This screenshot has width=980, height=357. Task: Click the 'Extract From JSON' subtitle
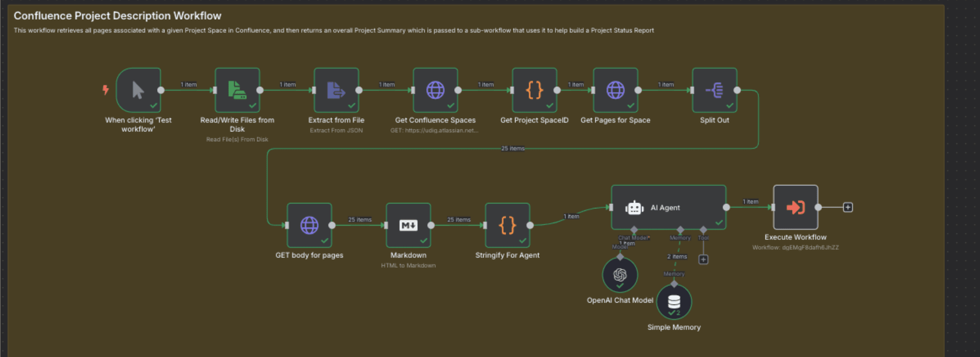pyautogui.click(x=336, y=130)
